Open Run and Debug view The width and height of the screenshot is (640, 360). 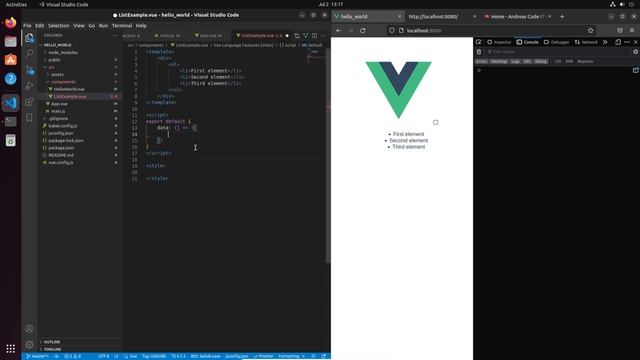point(29,86)
